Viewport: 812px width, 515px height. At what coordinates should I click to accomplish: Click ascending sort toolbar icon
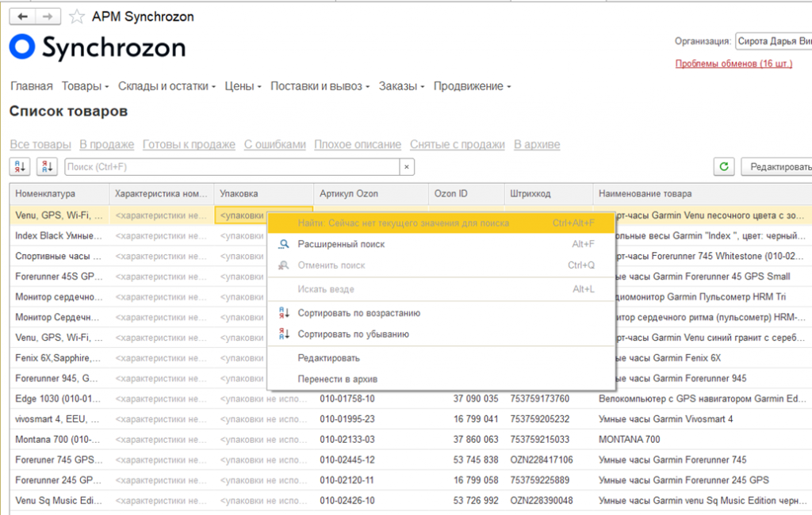[20, 166]
